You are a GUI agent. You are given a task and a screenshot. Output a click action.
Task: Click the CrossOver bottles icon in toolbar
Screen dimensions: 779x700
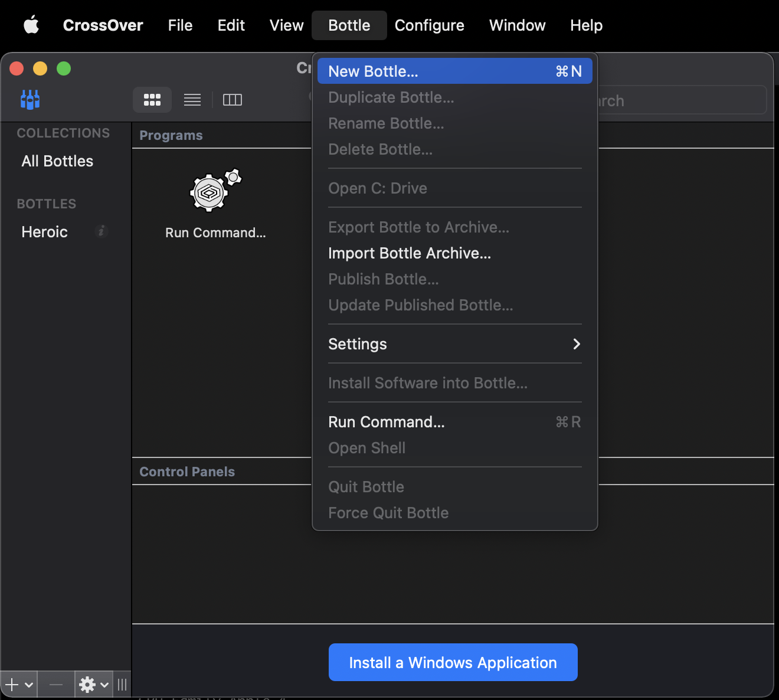coord(30,99)
